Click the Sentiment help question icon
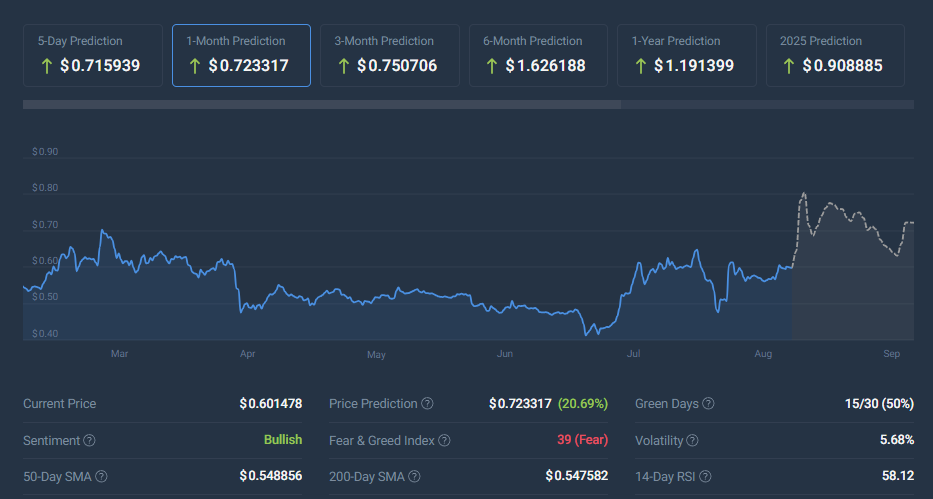933x499 pixels. [x=89, y=441]
